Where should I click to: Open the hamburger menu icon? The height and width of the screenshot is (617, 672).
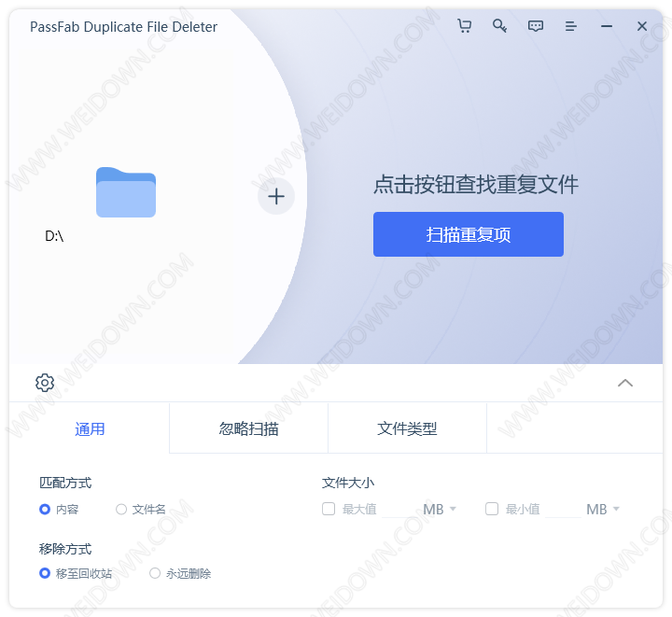coord(570,26)
